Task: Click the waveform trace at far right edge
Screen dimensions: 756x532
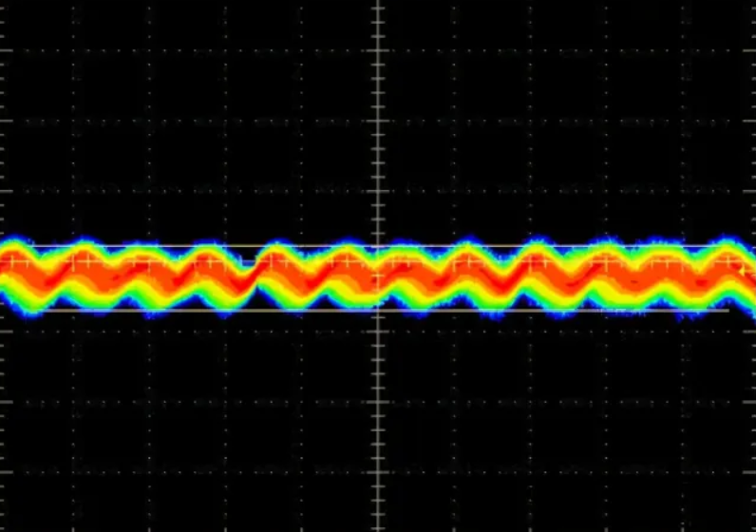Action: coord(750,271)
